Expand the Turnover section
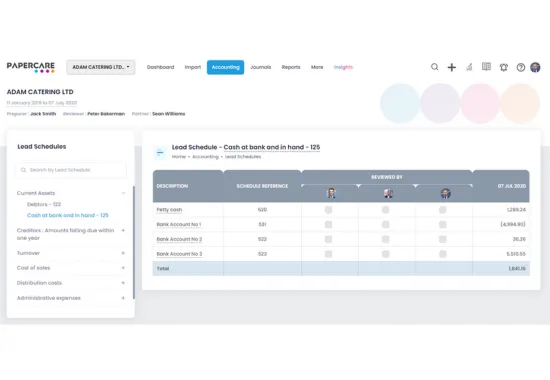Screen dimensions: 550x380 pyautogui.click(x=123, y=253)
